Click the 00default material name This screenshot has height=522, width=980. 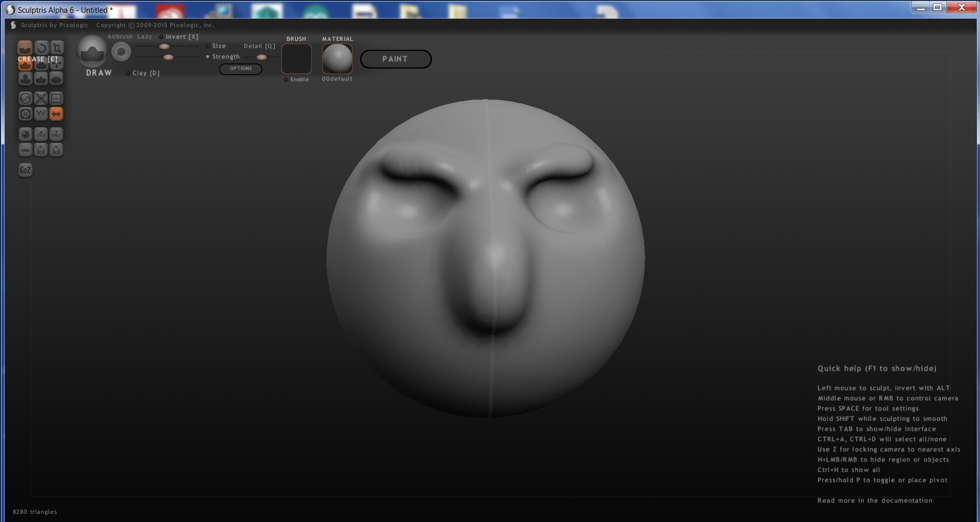click(337, 79)
